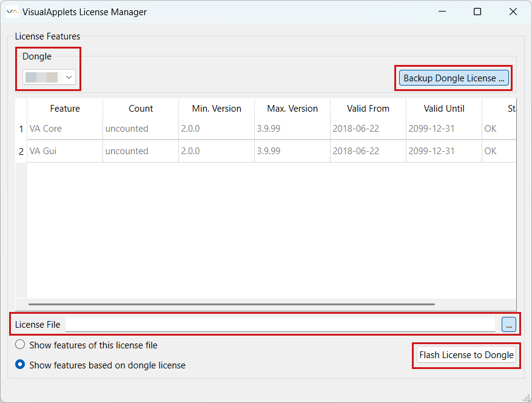Screen dimensions: 532x403
Task: Click Backup Dongle License button
Action: tap(454, 78)
